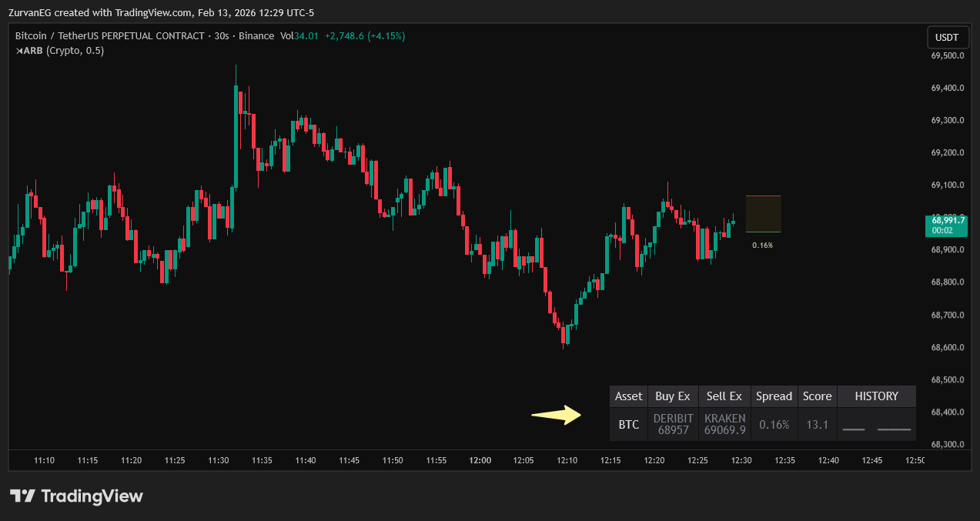Viewport: 980px width, 521px height.
Task: Click the 0.16% label below spread box
Action: click(762, 245)
